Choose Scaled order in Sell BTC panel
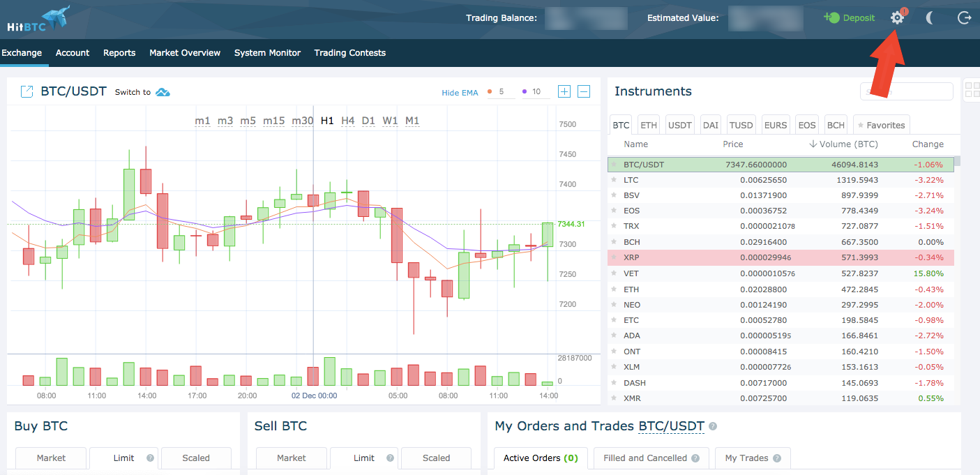 click(437, 458)
